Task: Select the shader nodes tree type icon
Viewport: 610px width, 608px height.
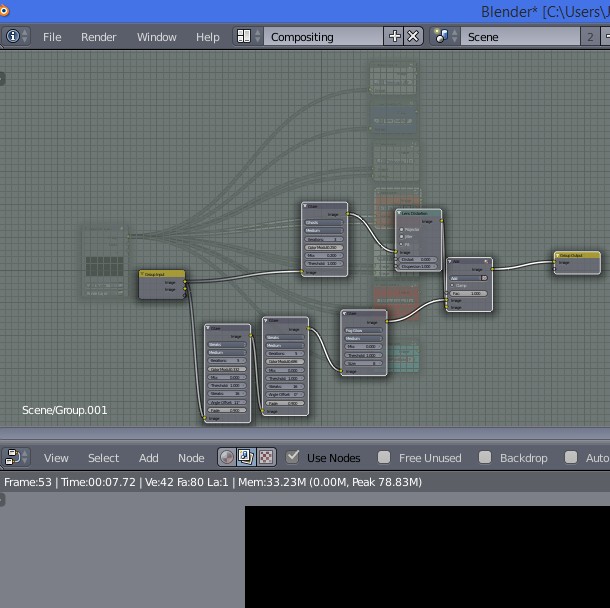Action: (228, 457)
